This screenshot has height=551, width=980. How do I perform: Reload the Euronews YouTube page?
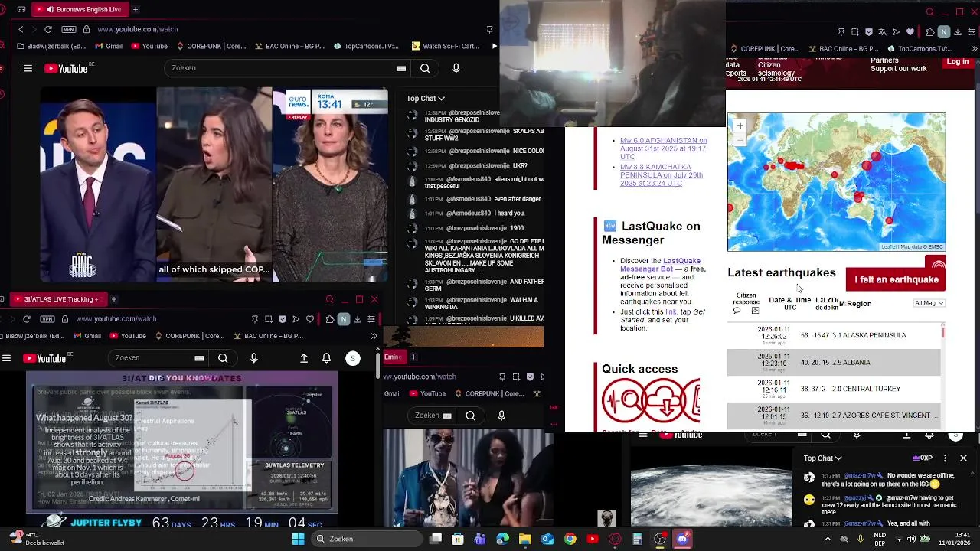pos(48,29)
